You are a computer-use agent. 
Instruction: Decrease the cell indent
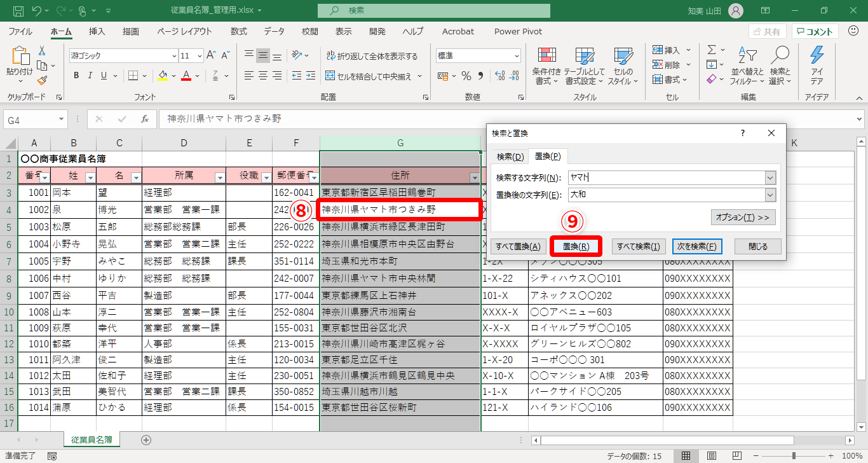tap(297, 76)
